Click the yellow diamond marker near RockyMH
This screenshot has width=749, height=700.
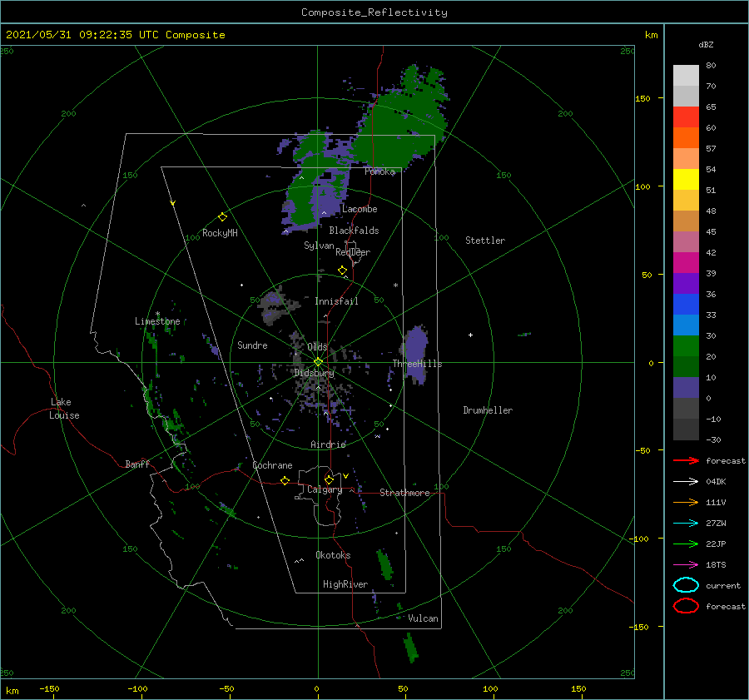pyautogui.click(x=222, y=217)
